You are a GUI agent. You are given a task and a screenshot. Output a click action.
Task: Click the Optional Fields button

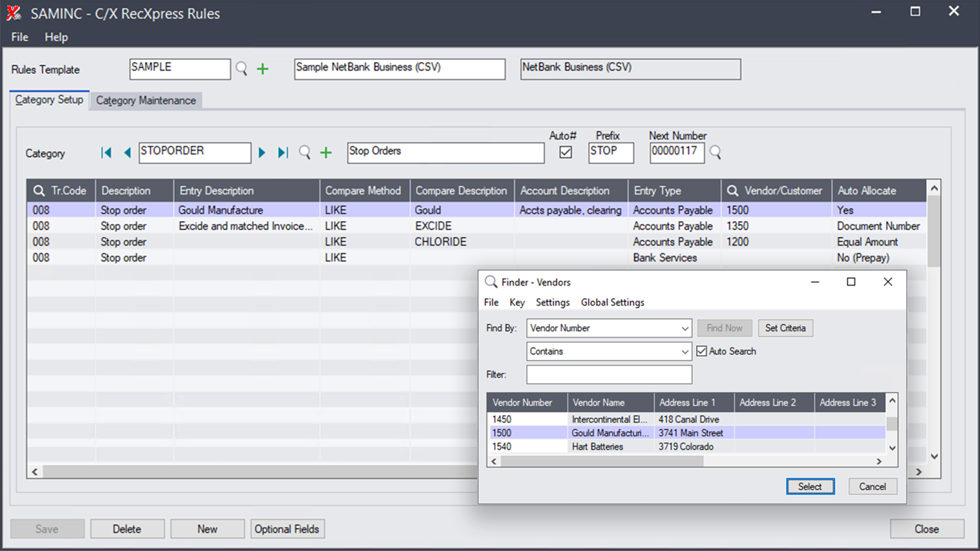pyautogui.click(x=287, y=529)
